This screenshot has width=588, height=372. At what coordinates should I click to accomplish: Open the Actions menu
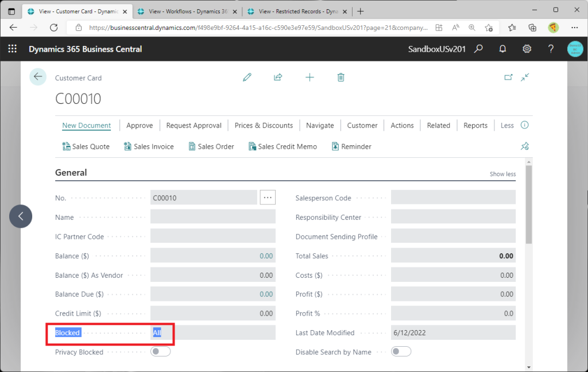[402, 125]
